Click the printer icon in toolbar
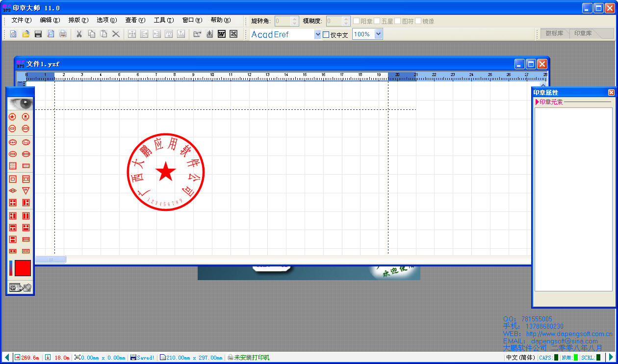Viewport: 618px width, 364px height. [63, 34]
